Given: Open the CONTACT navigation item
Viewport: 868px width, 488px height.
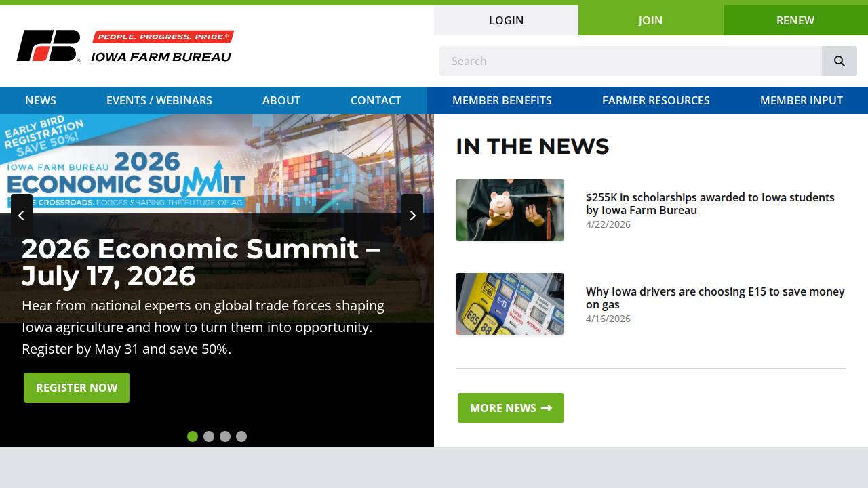Looking at the screenshot, I should [x=376, y=100].
